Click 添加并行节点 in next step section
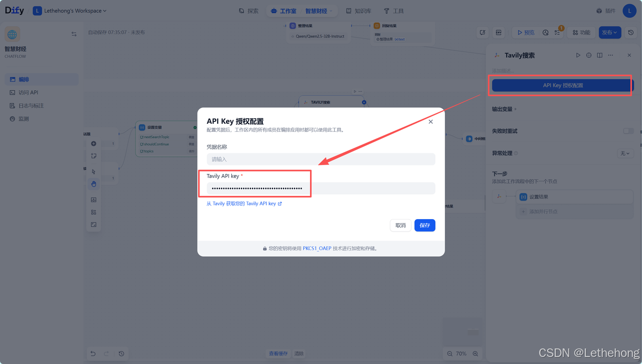 (x=575, y=212)
